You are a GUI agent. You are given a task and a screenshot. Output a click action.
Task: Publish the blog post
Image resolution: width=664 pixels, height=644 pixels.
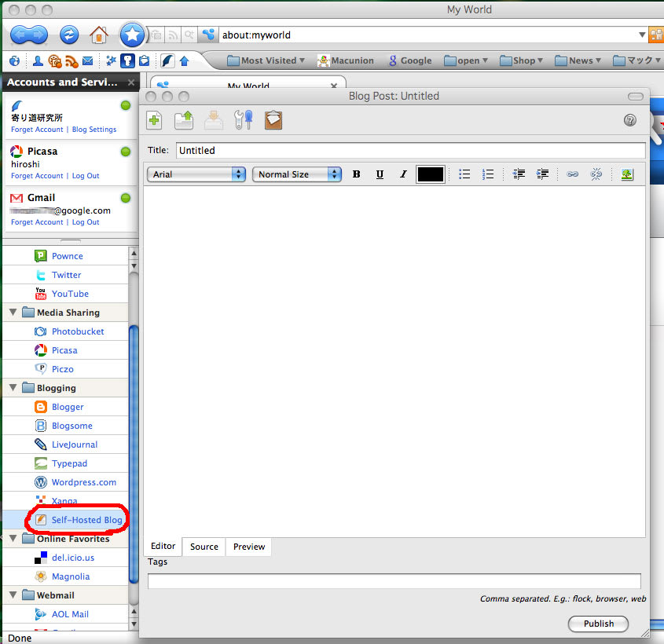[x=598, y=624]
